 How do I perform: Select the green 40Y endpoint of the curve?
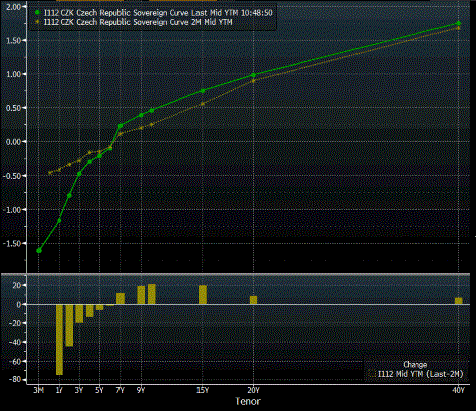459,23
